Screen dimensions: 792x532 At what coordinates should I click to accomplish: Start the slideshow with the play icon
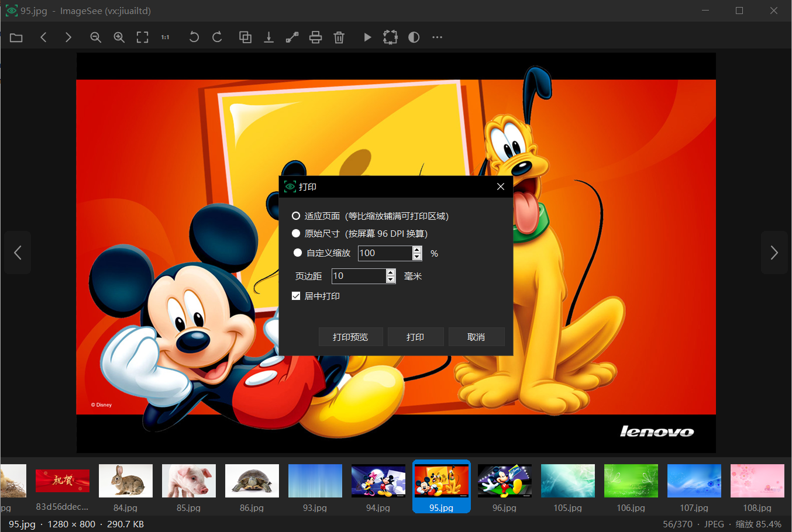367,37
